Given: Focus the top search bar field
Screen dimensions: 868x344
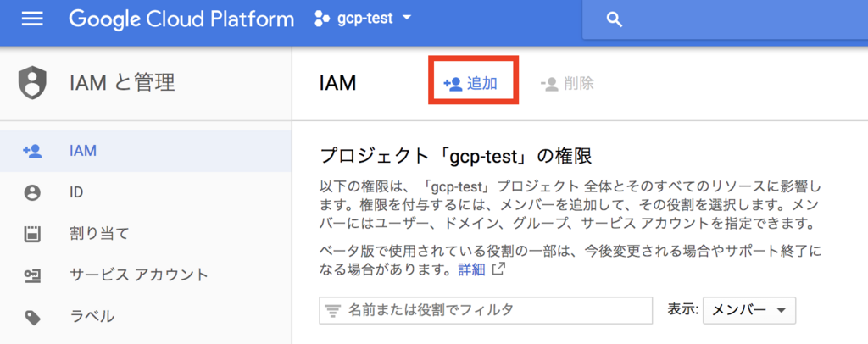Looking at the screenshot, I should (x=726, y=19).
